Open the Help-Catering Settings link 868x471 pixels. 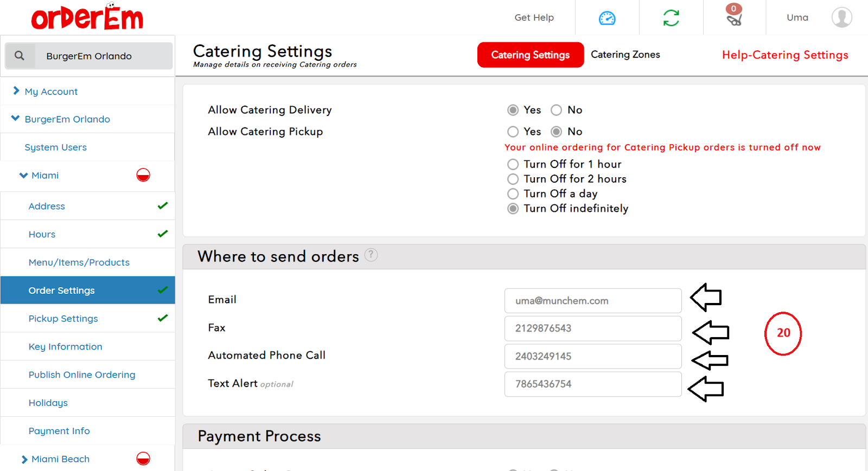(x=784, y=55)
